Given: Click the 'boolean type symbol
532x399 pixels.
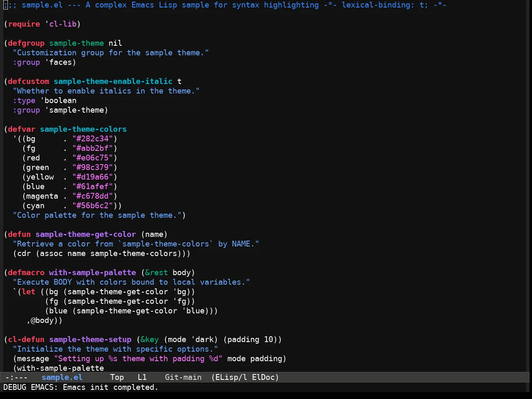Looking at the screenshot, I should (x=59, y=101).
